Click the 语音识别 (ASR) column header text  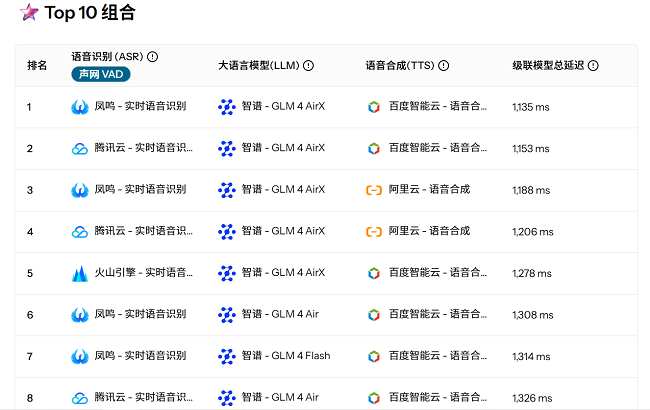[x=107, y=56]
